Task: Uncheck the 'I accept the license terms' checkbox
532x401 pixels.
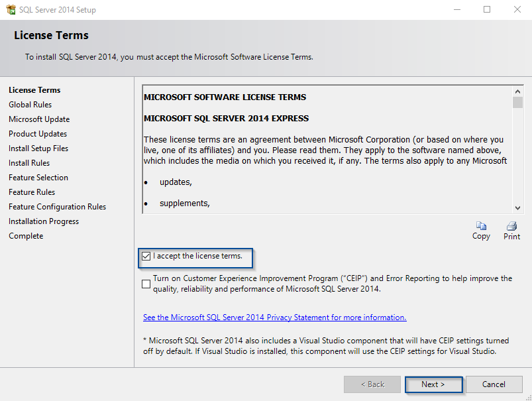Action: pos(146,256)
